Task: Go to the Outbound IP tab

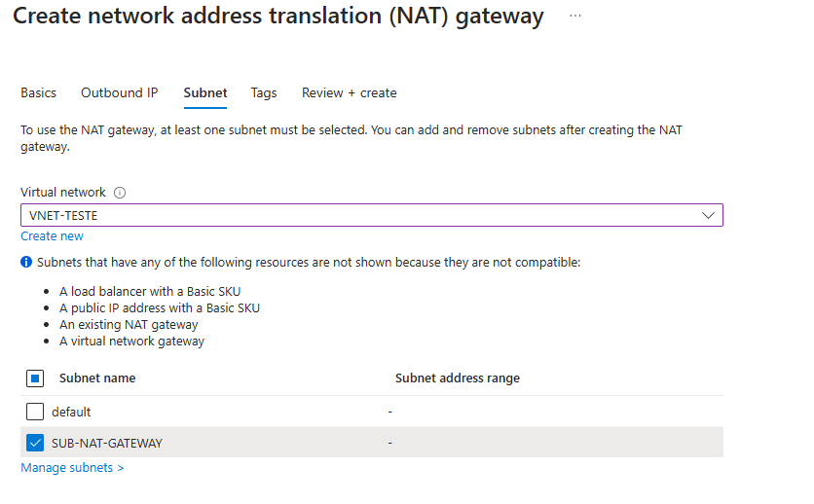Action: pyautogui.click(x=119, y=93)
